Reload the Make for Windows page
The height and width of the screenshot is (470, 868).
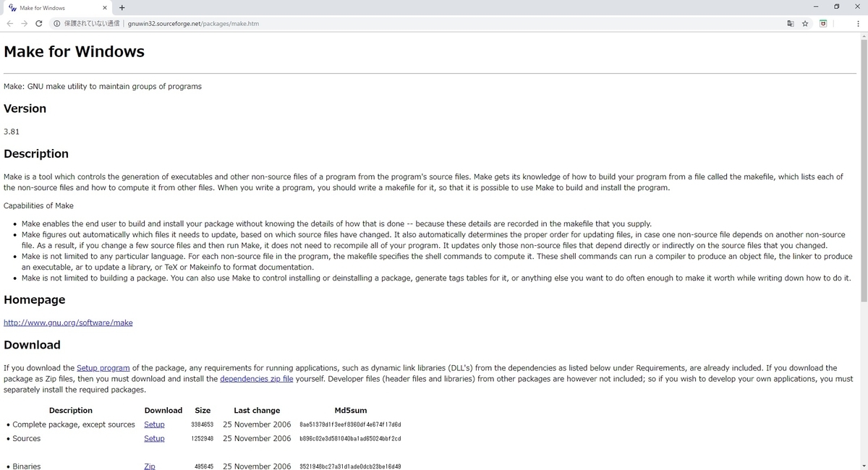point(38,23)
